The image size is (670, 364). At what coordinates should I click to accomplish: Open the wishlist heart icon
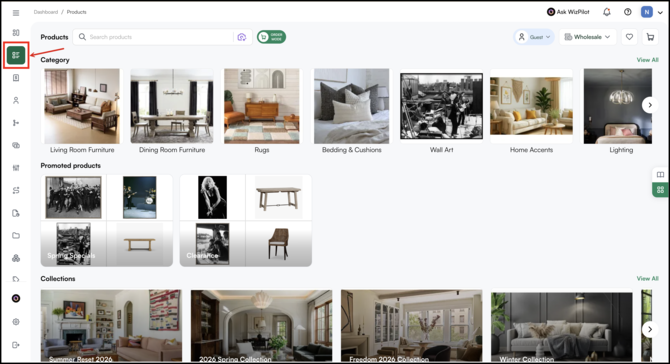point(629,37)
